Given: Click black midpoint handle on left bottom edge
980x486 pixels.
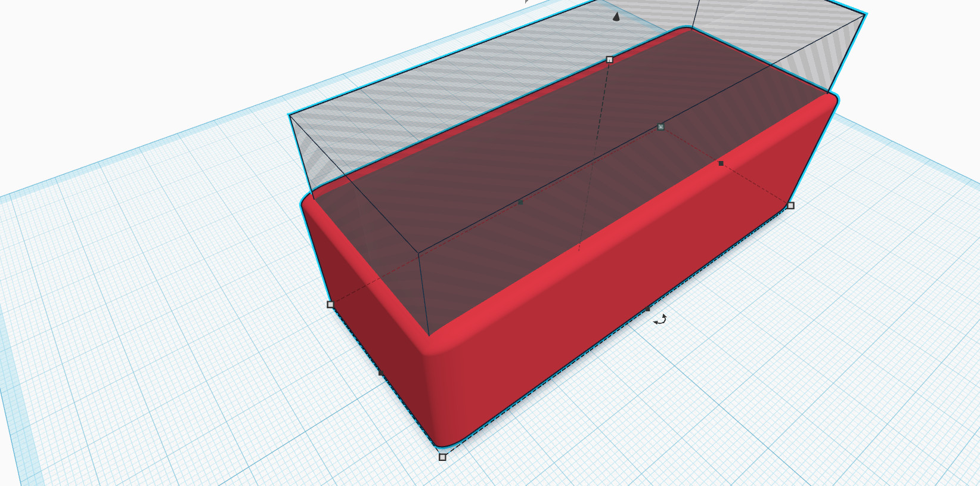Looking at the screenshot, I should tap(381, 373).
